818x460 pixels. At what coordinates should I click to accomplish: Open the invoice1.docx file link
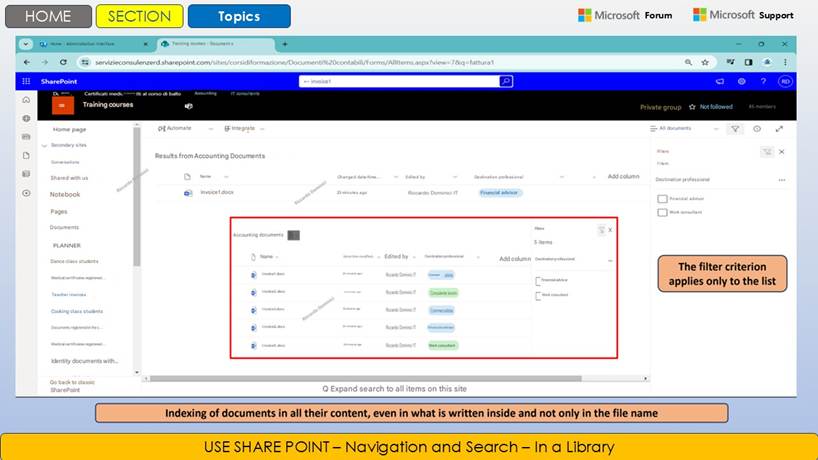[216, 191]
